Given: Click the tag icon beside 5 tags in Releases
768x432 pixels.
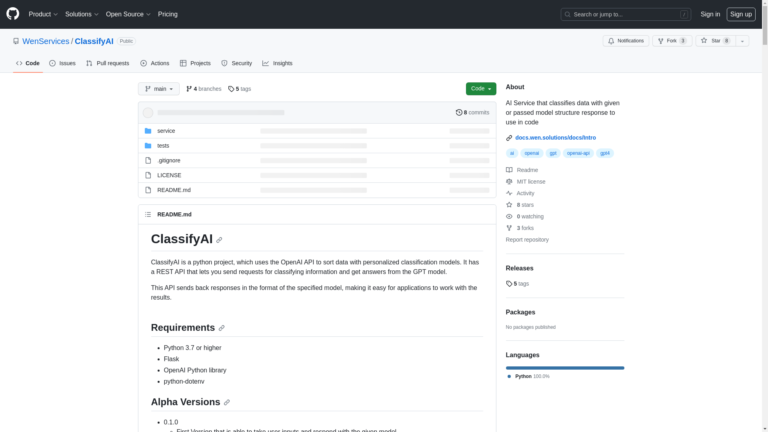Looking at the screenshot, I should pyautogui.click(x=509, y=284).
